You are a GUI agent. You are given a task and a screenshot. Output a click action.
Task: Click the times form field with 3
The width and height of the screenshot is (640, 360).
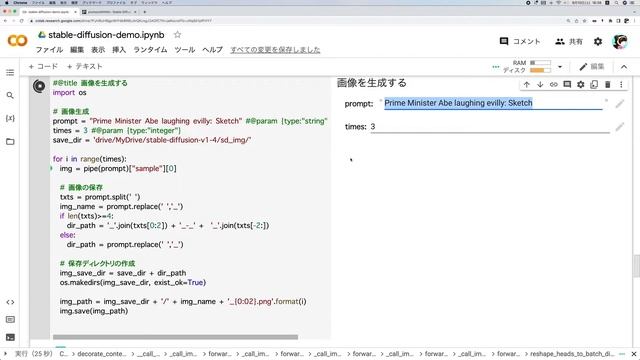pyautogui.click(x=490, y=127)
